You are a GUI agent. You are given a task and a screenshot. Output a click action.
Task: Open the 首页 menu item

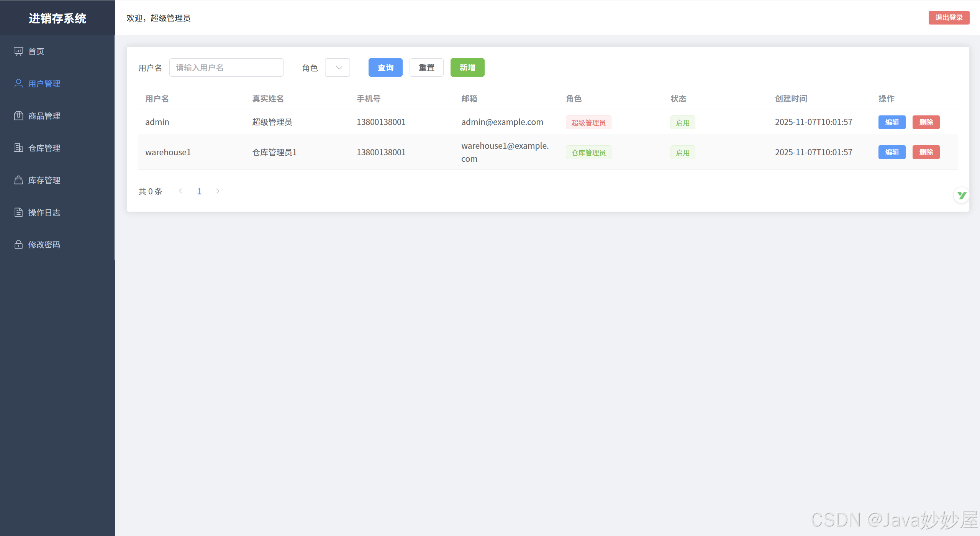[x=57, y=51]
